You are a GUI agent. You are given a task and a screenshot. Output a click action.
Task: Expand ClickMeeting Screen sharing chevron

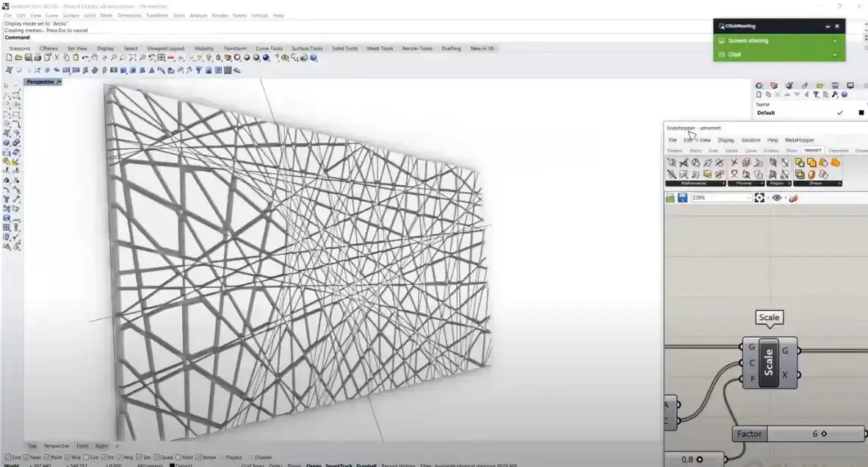pyautogui.click(x=835, y=41)
